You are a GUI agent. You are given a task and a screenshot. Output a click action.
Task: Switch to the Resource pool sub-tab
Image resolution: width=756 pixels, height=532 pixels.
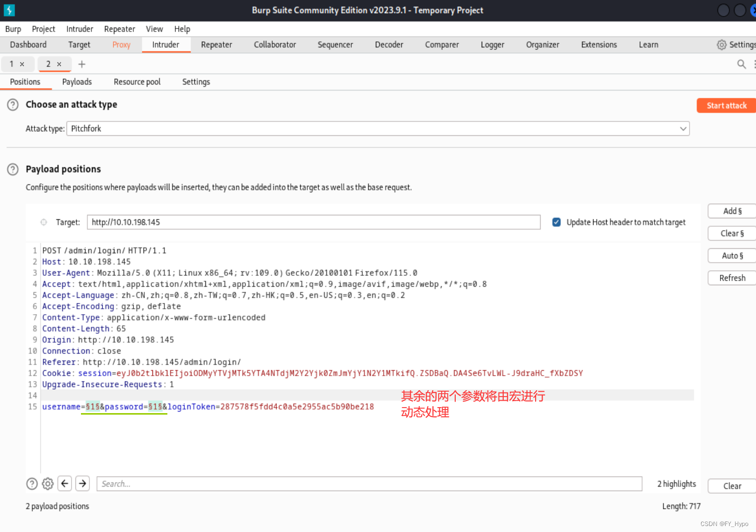[137, 82]
